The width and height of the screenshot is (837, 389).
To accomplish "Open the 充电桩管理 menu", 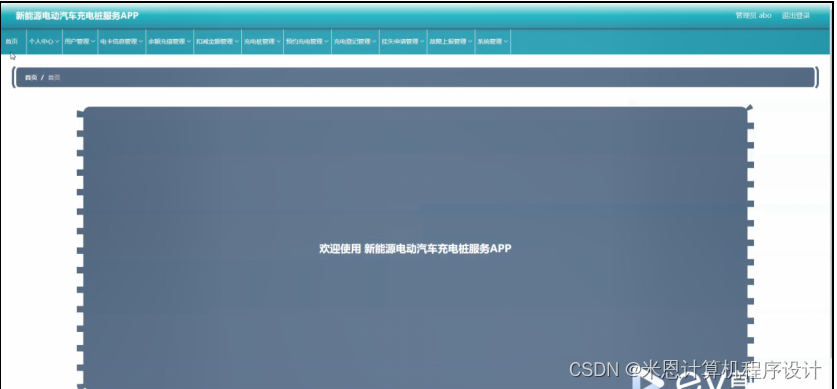I will tap(262, 41).
